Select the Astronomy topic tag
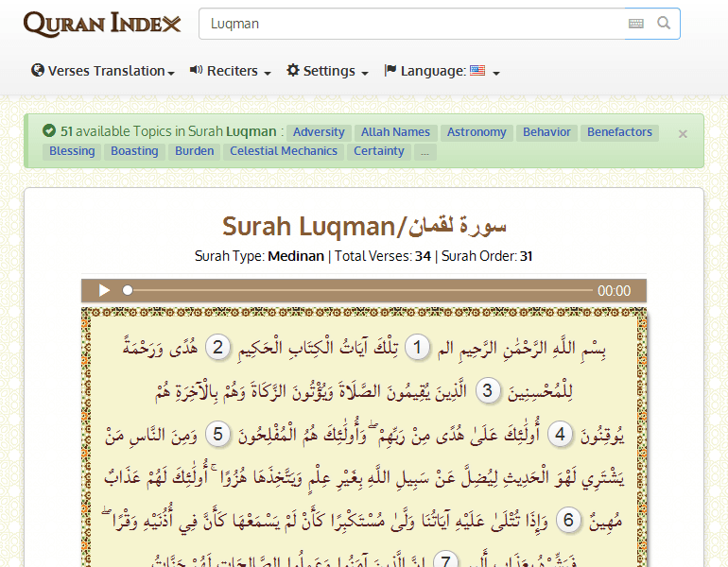728x567 pixels. [477, 132]
